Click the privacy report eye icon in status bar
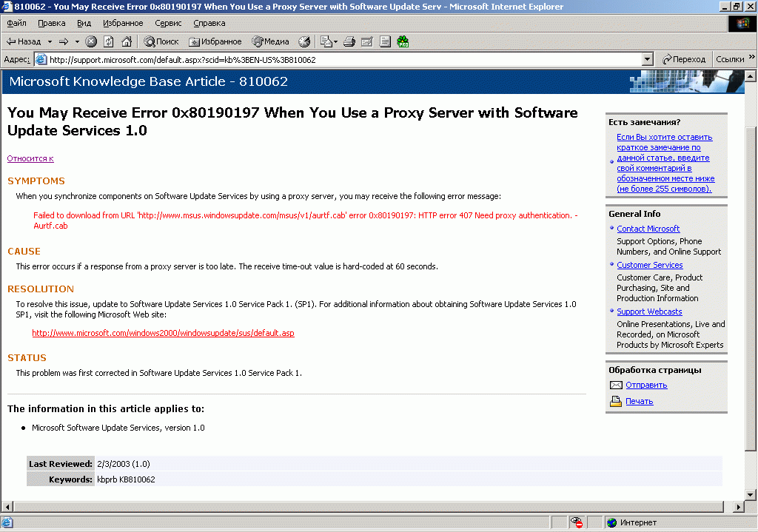758x532 pixels. [576, 522]
